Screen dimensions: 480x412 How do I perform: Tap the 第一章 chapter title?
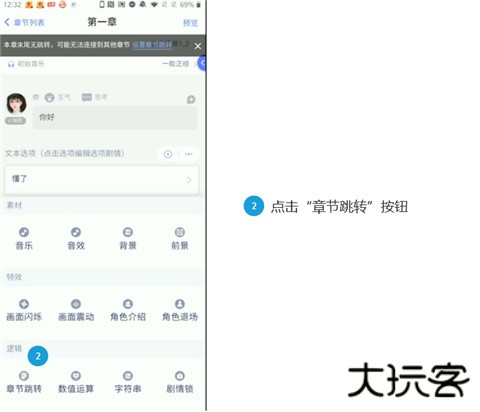tap(102, 22)
